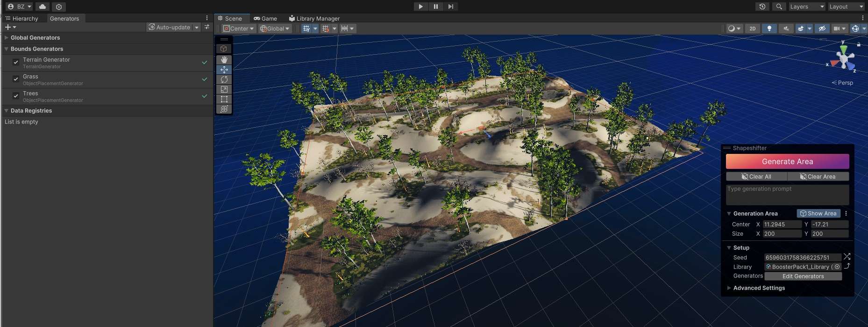
Task: Expand the Global Generators section
Action: pos(7,38)
